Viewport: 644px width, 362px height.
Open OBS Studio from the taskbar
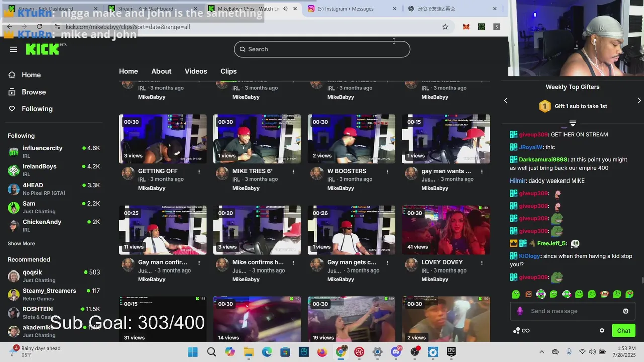415,352
